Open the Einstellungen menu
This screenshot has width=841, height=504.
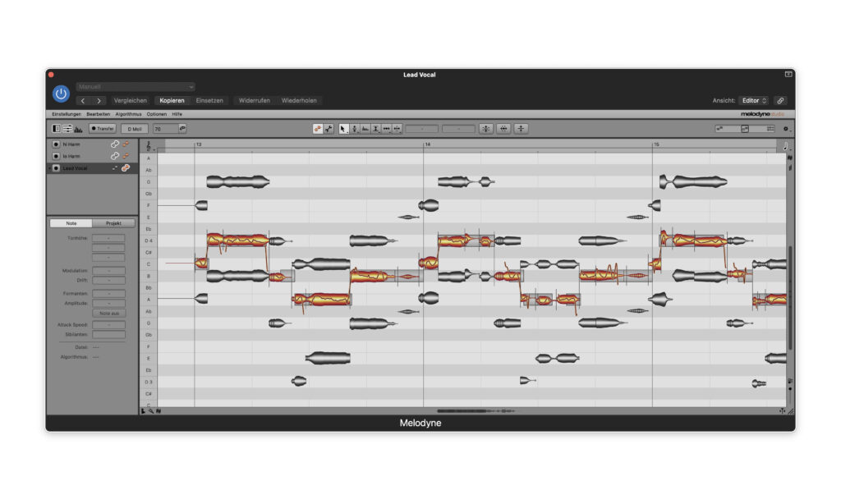click(x=66, y=114)
